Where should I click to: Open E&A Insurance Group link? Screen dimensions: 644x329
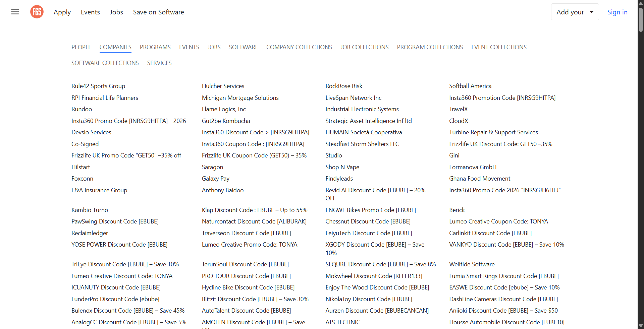point(99,190)
